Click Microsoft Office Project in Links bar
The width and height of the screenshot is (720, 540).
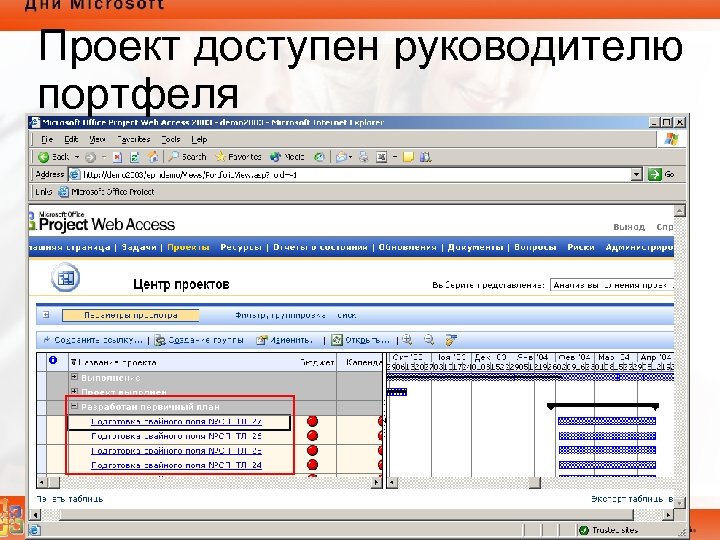tap(107, 192)
